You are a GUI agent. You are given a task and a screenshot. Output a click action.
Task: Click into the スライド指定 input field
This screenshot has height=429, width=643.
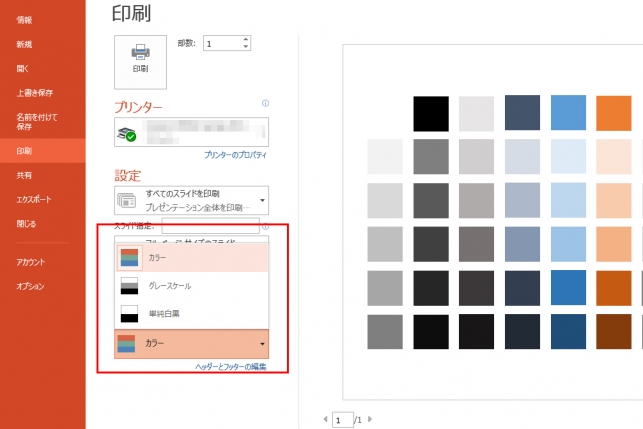[210, 226]
